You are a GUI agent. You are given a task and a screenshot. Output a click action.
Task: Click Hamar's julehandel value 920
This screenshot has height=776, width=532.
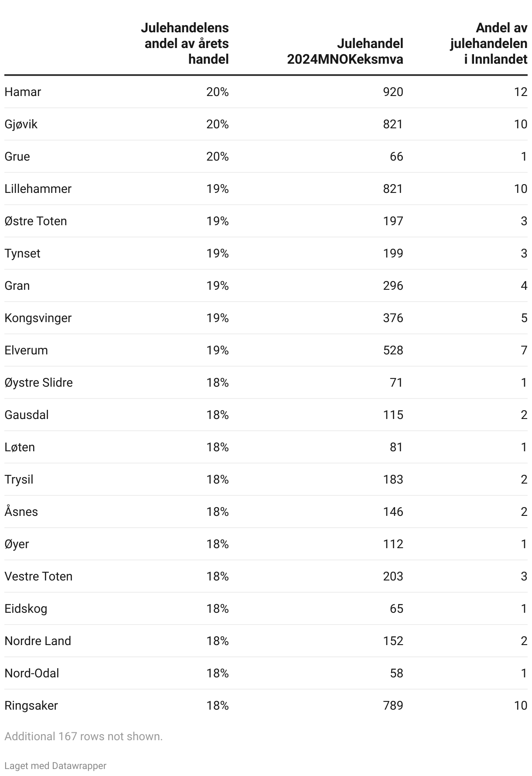click(393, 92)
